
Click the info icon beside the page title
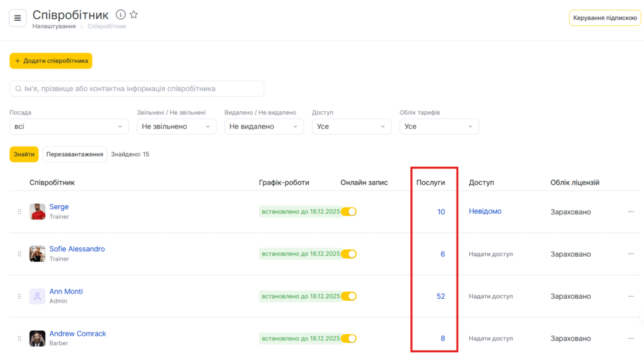(x=121, y=14)
